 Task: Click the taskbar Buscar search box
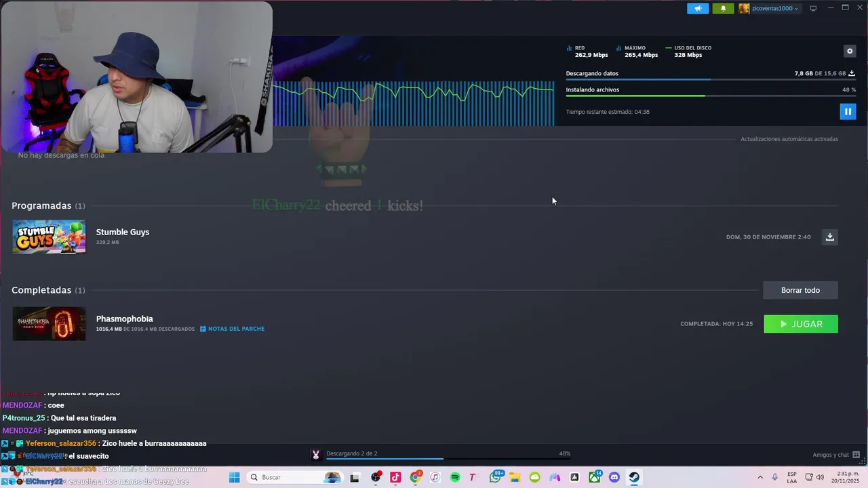pos(294,477)
